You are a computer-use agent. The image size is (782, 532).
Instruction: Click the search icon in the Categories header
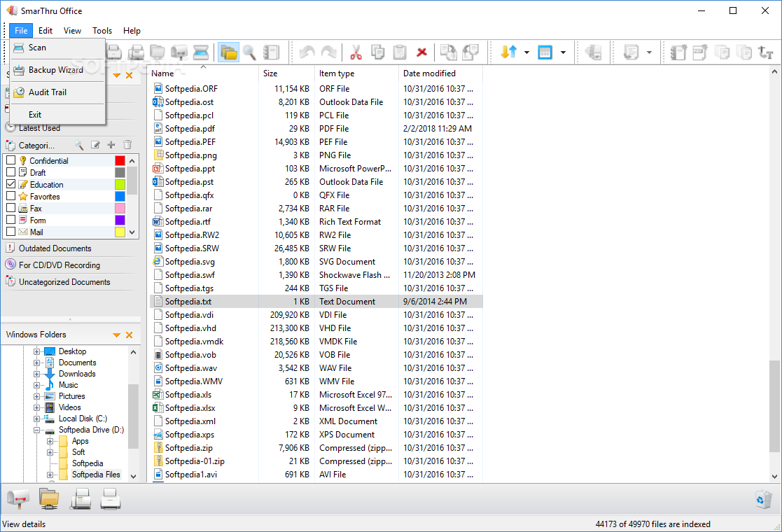coord(79,145)
